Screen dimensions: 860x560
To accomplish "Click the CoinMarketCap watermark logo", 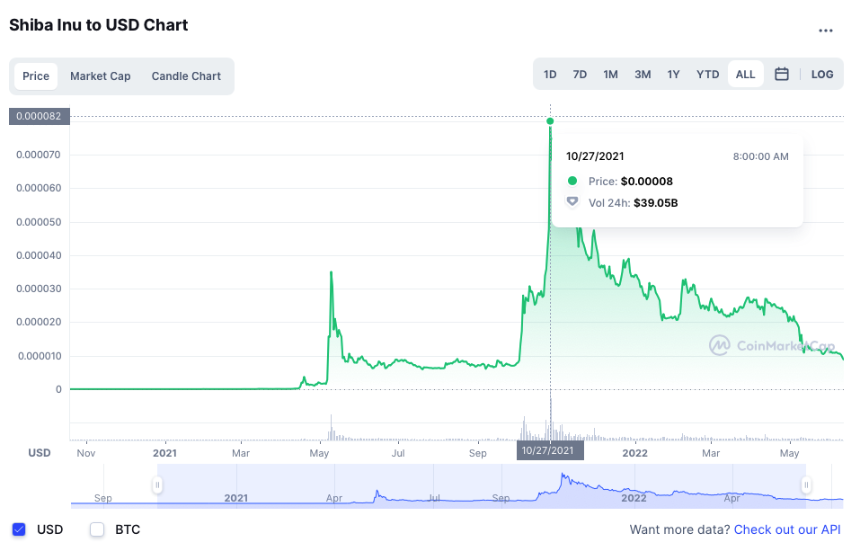I will (x=719, y=346).
